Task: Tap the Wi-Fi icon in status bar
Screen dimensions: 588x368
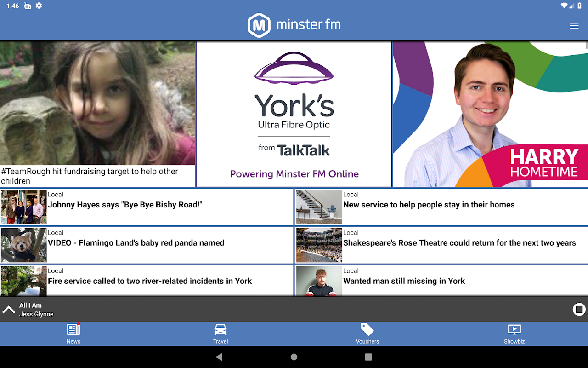Action: [565, 6]
